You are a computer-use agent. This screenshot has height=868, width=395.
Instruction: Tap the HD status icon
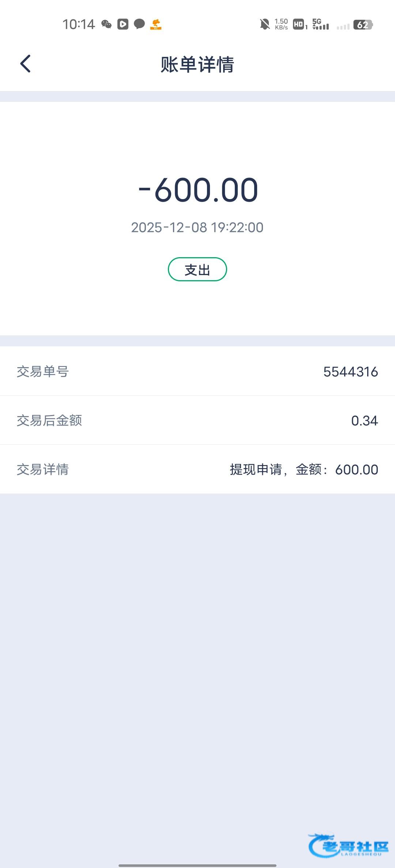(299, 24)
